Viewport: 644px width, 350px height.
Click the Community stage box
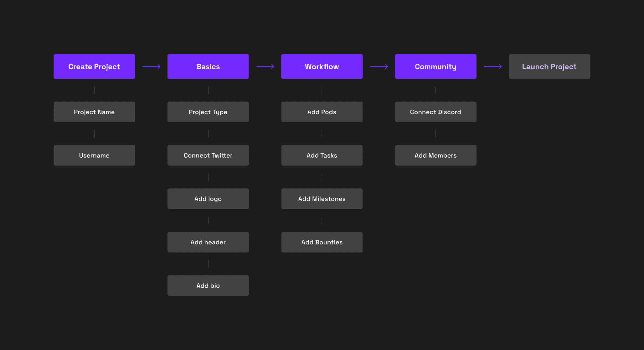pos(435,66)
